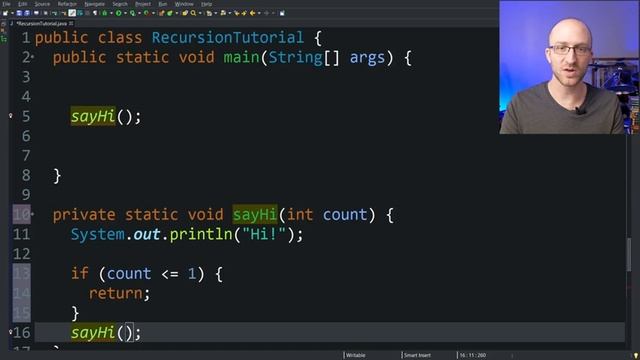Click the tip lightbulb in status bar

pyautogui.click(x=636, y=356)
